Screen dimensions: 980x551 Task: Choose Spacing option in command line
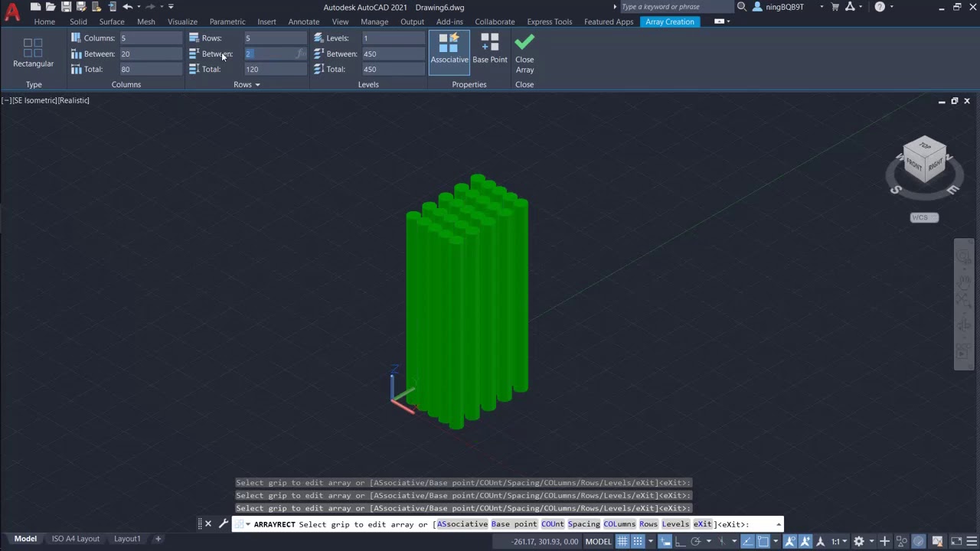pos(583,524)
